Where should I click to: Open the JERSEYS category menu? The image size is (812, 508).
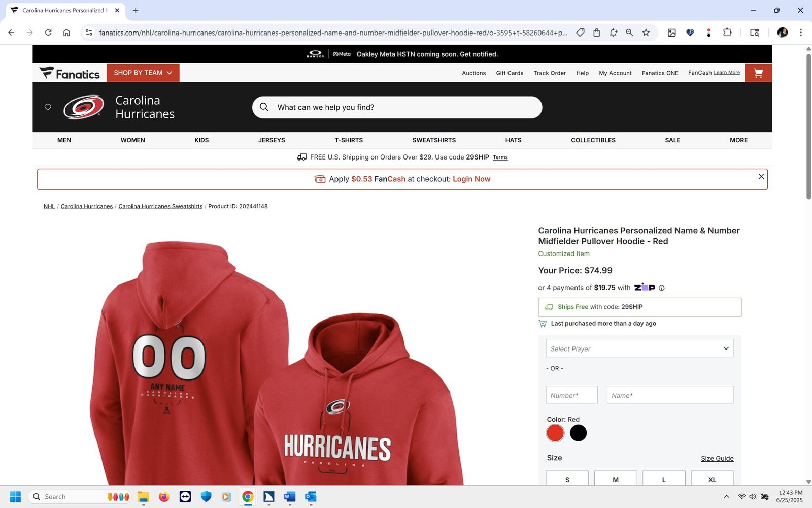coord(272,140)
